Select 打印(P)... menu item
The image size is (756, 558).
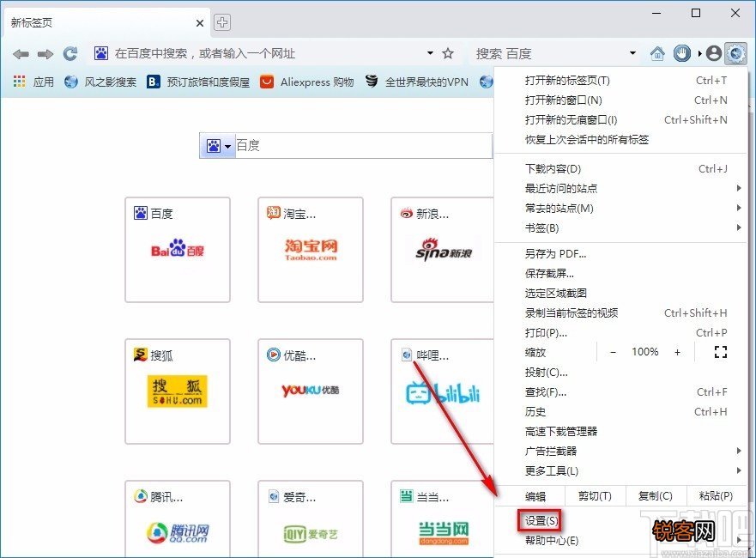point(621,333)
